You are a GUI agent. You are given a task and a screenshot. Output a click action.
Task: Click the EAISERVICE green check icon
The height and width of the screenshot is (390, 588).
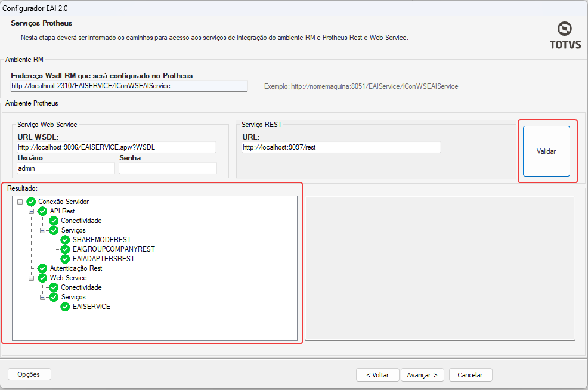click(x=65, y=307)
